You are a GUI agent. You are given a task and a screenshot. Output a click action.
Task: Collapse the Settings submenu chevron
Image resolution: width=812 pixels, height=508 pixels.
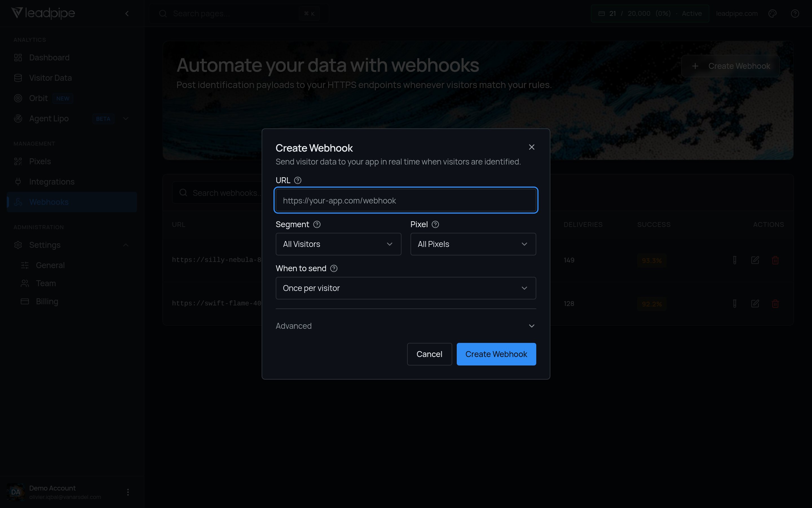tap(126, 245)
